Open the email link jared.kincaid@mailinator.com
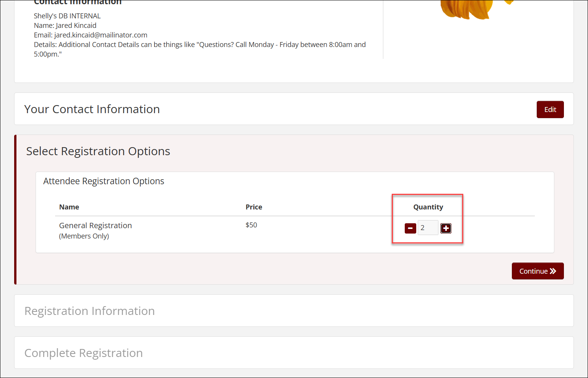The image size is (588, 378). click(101, 35)
